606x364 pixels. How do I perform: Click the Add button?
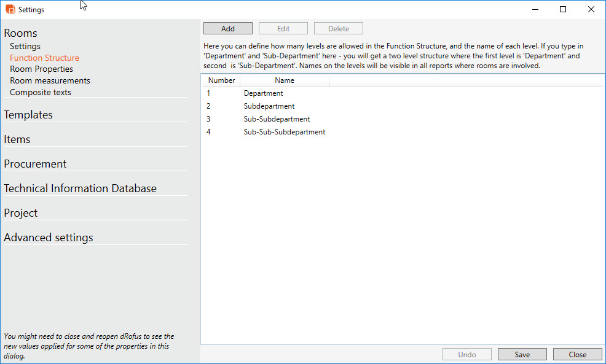227,29
